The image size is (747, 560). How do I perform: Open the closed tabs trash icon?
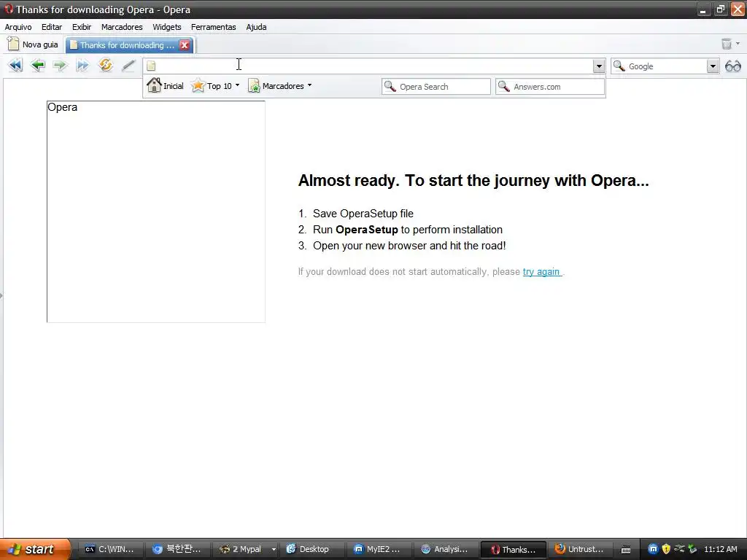[727, 44]
